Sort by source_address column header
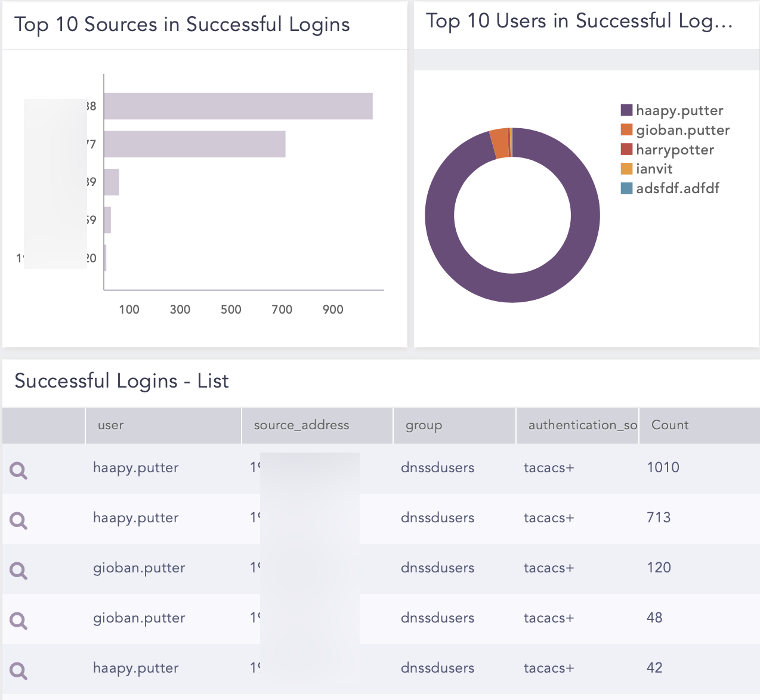The image size is (760, 700). pos(301,425)
